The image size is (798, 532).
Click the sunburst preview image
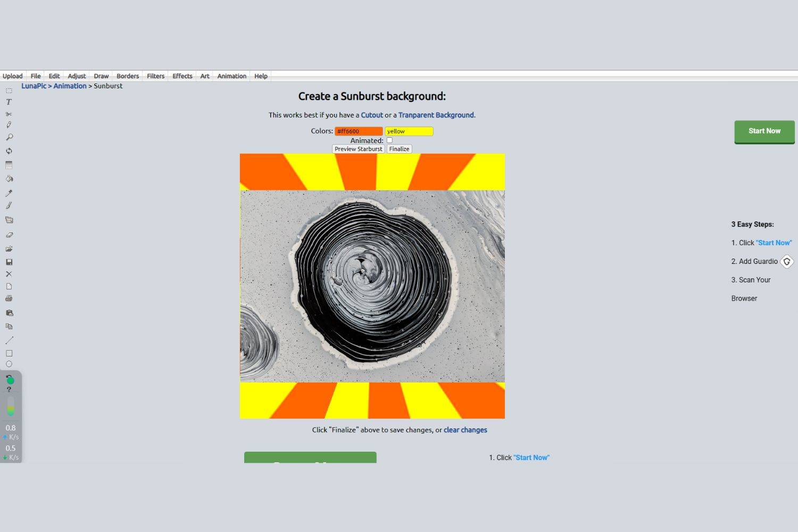tap(372, 286)
